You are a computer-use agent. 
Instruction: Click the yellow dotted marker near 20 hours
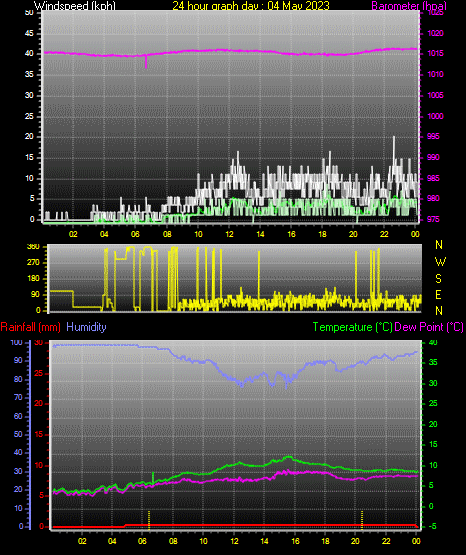click(x=362, y=520)
